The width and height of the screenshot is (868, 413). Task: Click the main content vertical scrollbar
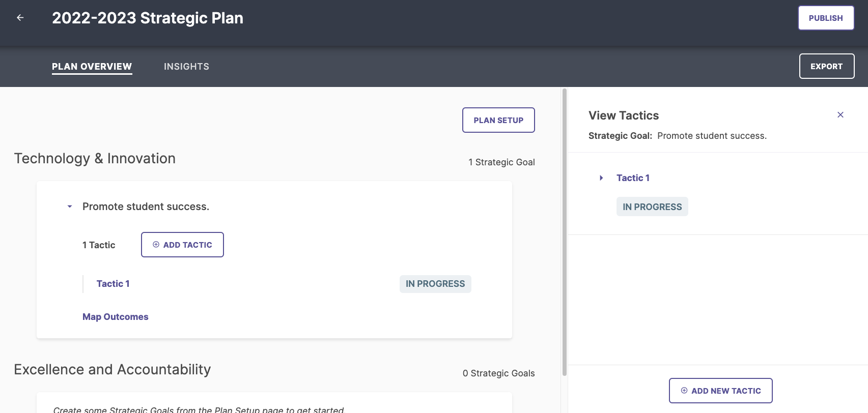pyautogui.click(x=564, y=232)
